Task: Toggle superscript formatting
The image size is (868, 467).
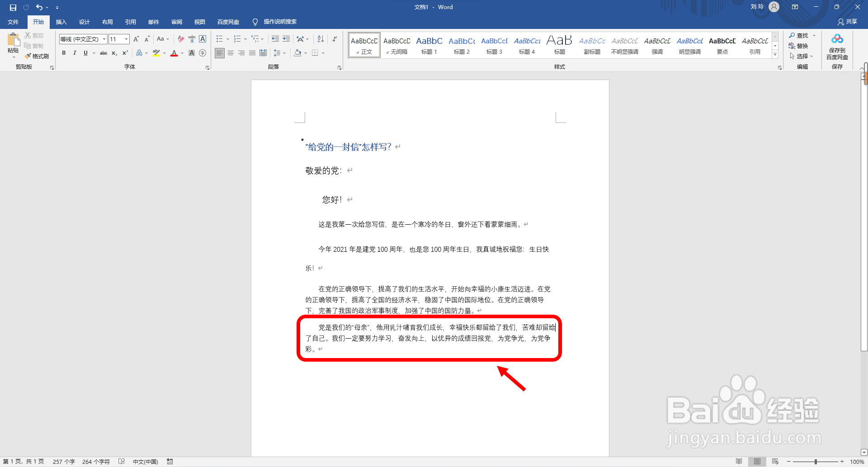Action: (x=125, y=53)
